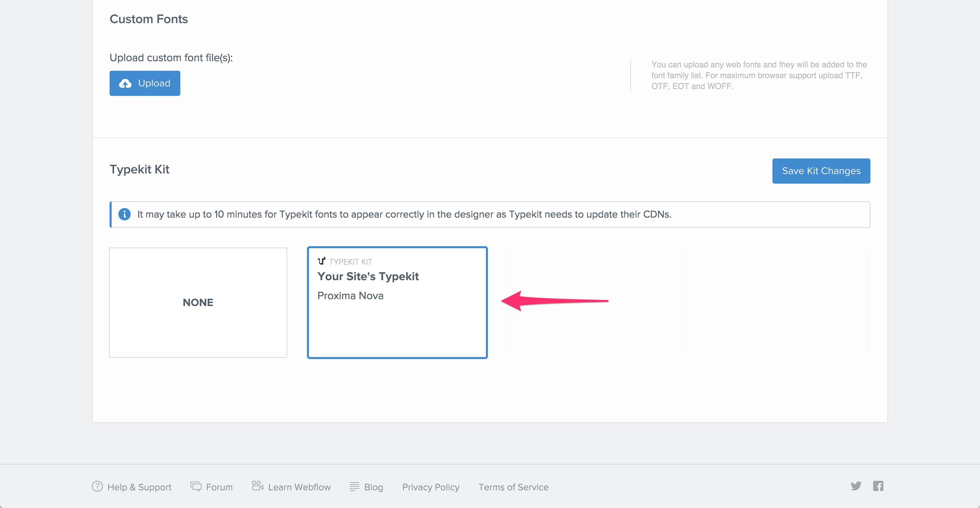Open the Facebook icon link
Viewport: 980px width, 508px height.
pyautogui.click(x=878, y=486)
